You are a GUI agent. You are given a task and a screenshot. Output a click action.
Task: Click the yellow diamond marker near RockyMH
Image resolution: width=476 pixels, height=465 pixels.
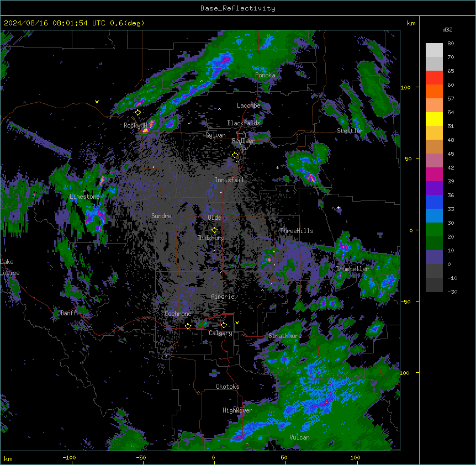[x=137, y=113]
